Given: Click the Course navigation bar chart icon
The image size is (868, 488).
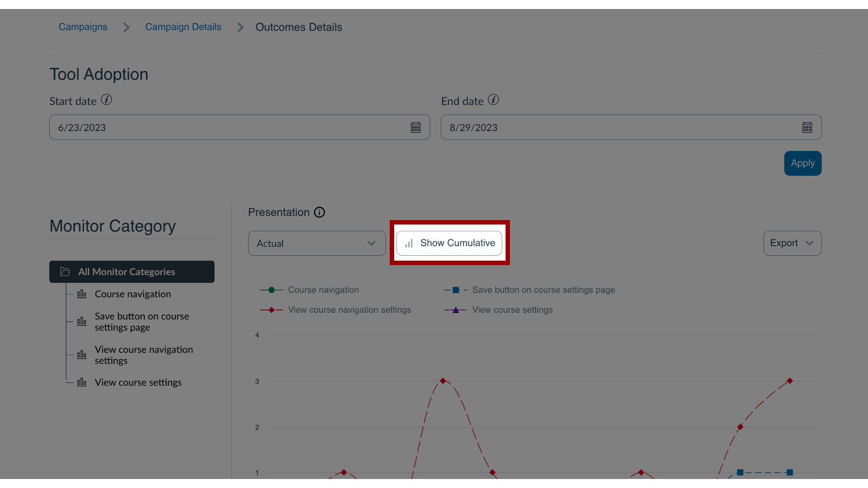Looking at the screenshot, I should (82, 294).
